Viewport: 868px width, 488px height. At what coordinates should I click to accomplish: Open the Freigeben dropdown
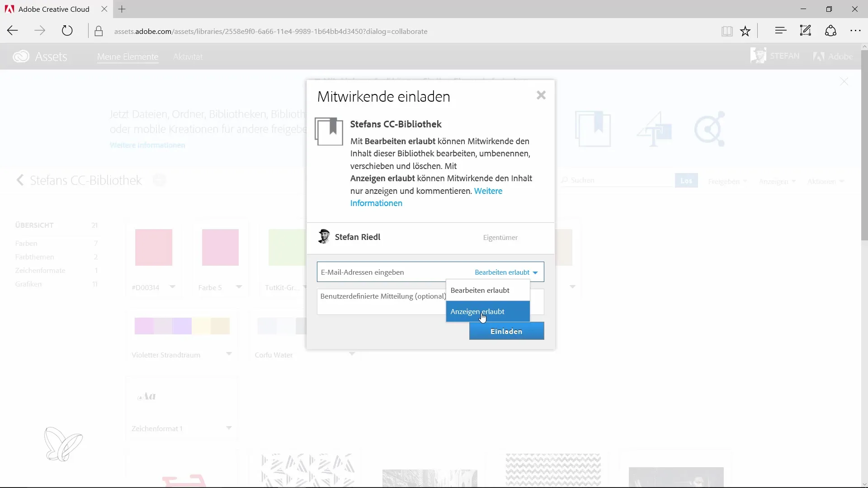(727, 181)
